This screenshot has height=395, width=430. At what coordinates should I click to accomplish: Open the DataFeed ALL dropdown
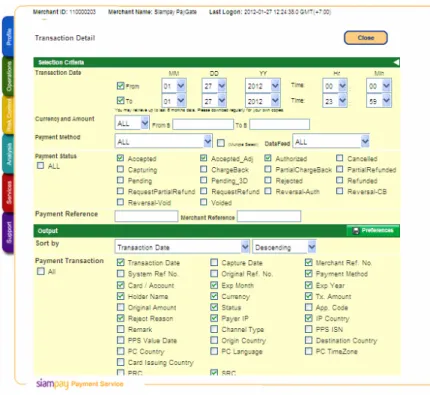pos(331,141)
